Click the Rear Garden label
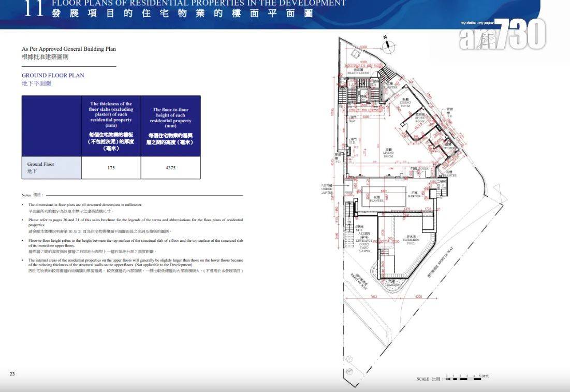Image resolution: width=570 pixels, height=392 pixels. [362, 72]
